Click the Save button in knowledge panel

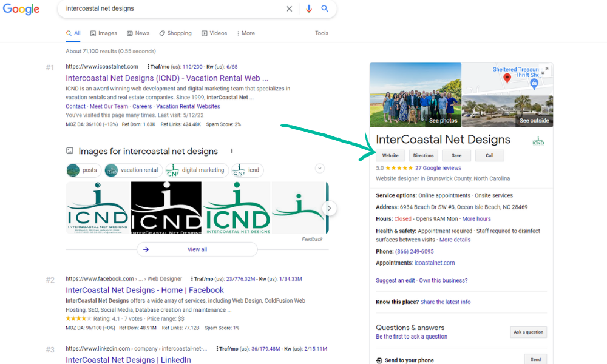coord(456,155)
